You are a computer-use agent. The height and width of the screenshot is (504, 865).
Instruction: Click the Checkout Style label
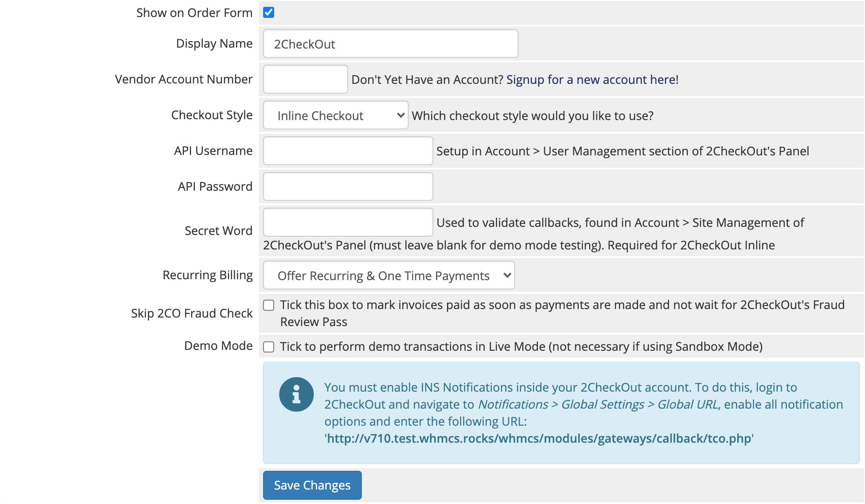tap(212, 115)
